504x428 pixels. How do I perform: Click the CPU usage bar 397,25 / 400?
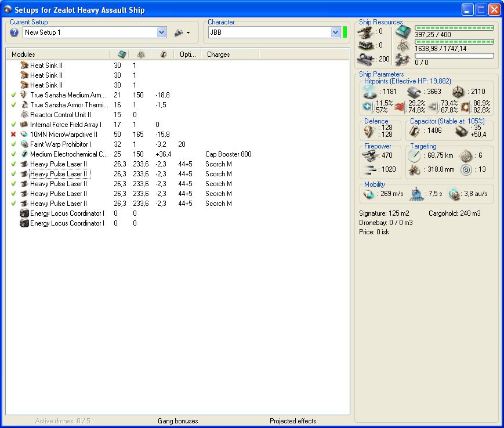tap(454, 28)
